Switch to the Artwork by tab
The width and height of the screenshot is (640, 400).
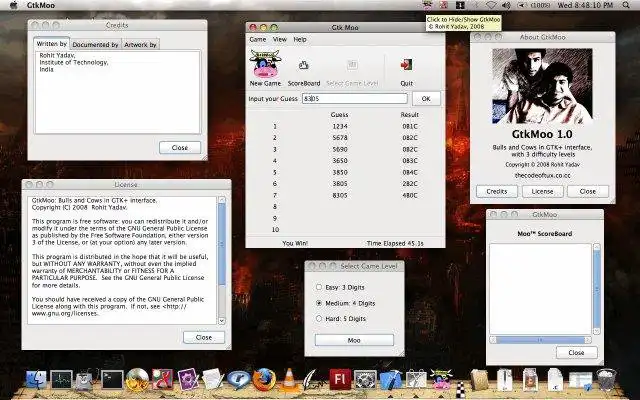(x=140, y=44)
